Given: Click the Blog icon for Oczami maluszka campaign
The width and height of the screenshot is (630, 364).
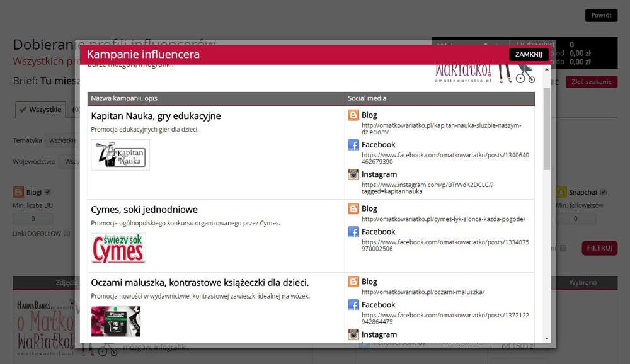Looking at the screenshot, I should [x=353, y=282].
